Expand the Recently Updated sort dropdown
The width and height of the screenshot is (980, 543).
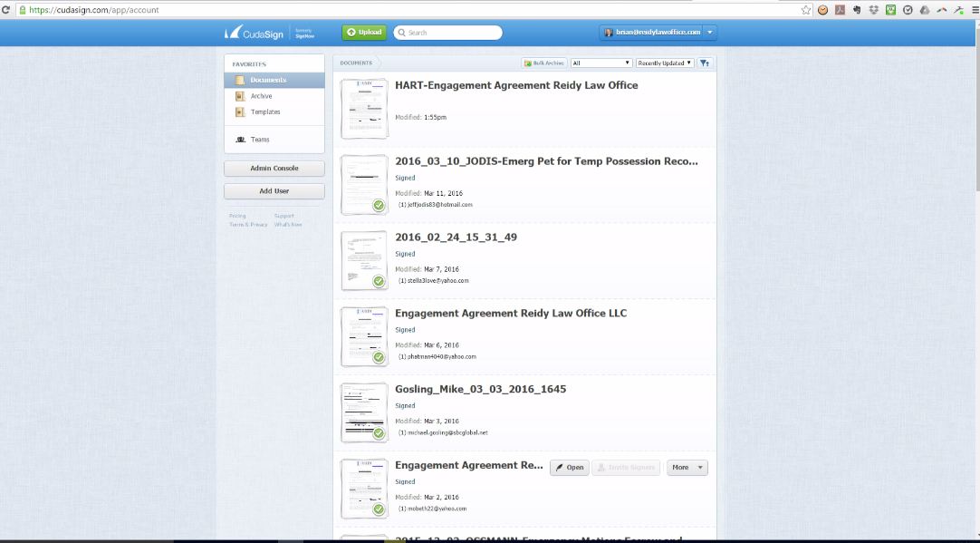(x=665, y=63)
